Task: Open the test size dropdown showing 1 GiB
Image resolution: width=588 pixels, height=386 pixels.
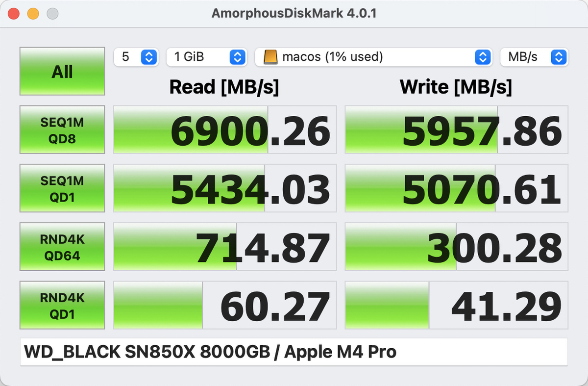Action: click(x=206, y=57)
